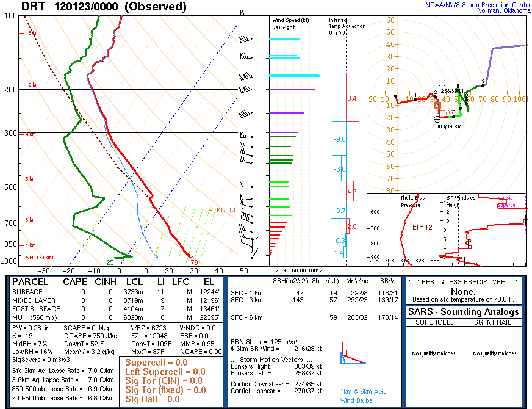The width and height of the screenshot is (532, 409).
Task: Select the sounding title 'DRT 120123/0000 (Observed)'
Action: click(x=104, y=6)
